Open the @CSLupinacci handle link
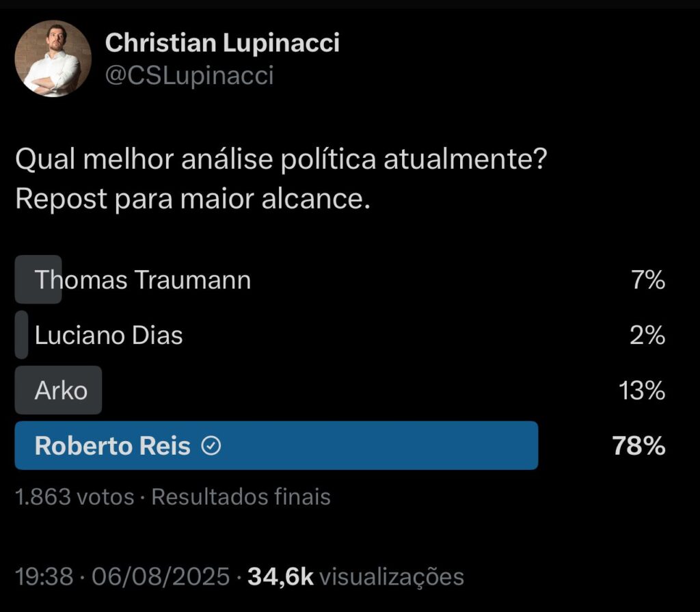Viewport: 700px width, 612px height. 189,75
